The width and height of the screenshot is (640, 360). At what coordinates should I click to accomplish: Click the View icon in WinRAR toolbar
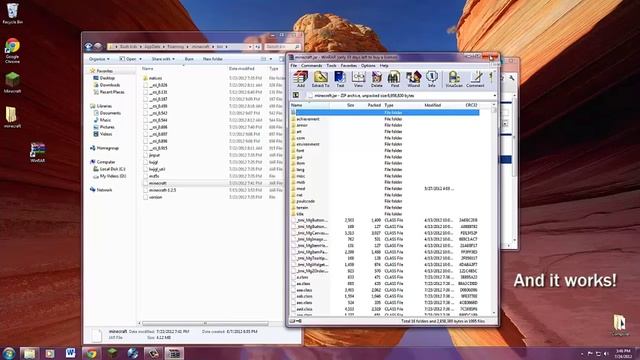[x=358, y=79]
